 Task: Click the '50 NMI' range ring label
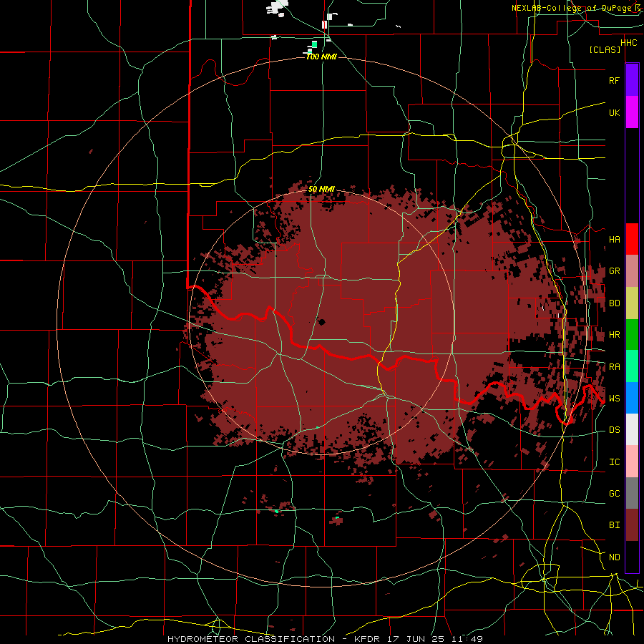tap(321, 189)
